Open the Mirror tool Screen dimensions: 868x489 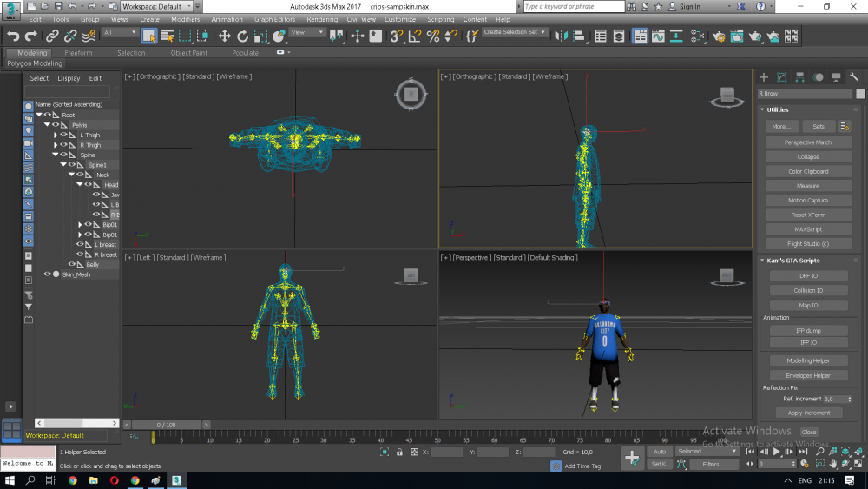click(x=561, y=36)
